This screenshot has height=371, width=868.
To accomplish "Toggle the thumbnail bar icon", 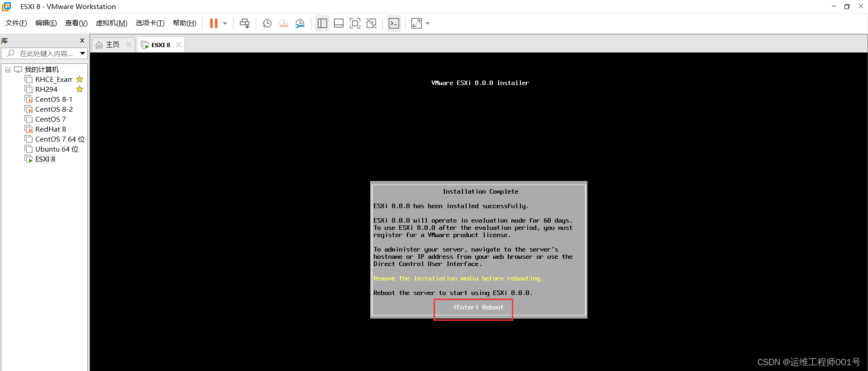I will click(x=339, y=24).
